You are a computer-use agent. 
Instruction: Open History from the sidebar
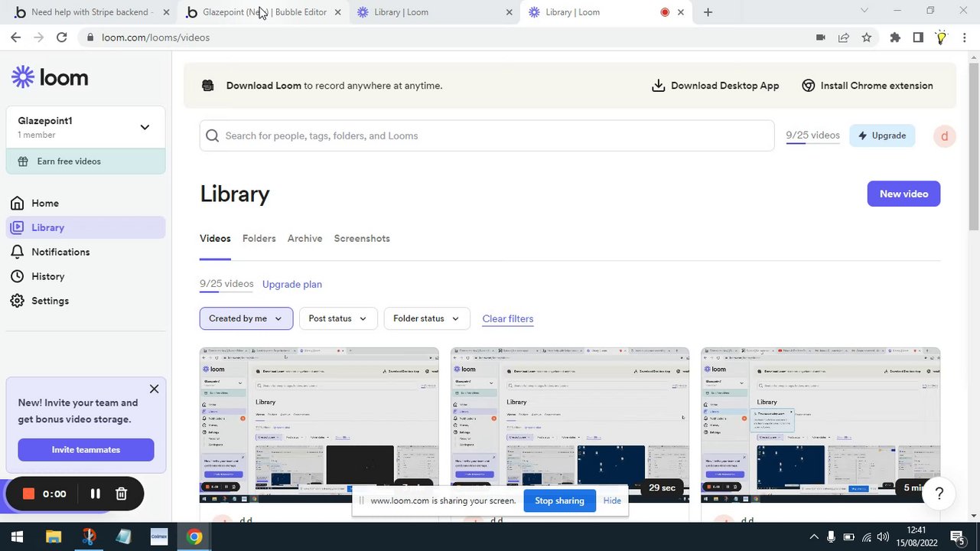coord(47,276)
